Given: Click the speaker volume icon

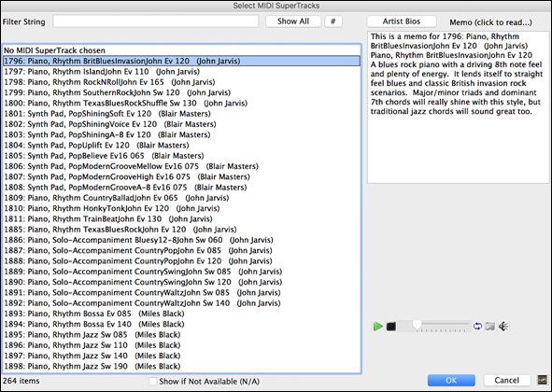Looking at the screenshot, I should [503, 326].
